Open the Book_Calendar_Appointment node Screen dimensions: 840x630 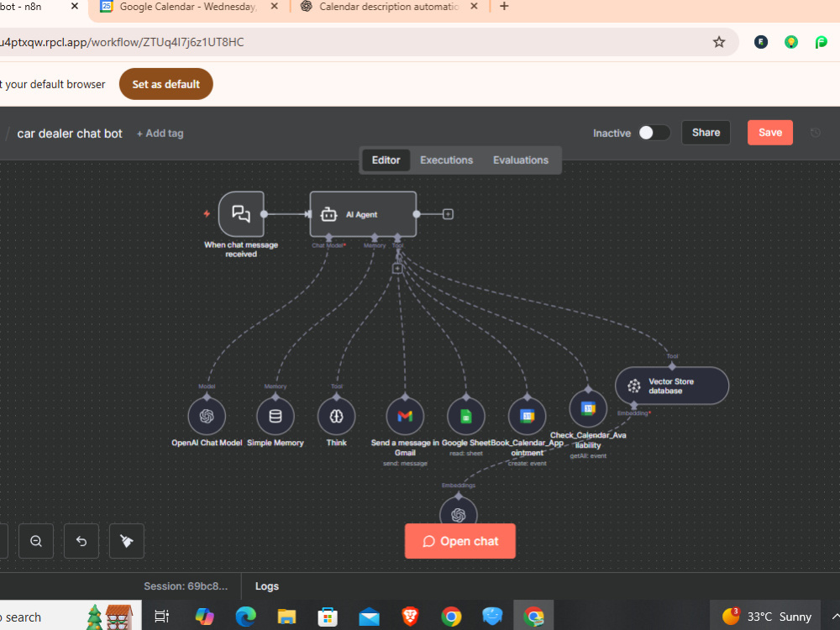(528, 417)
